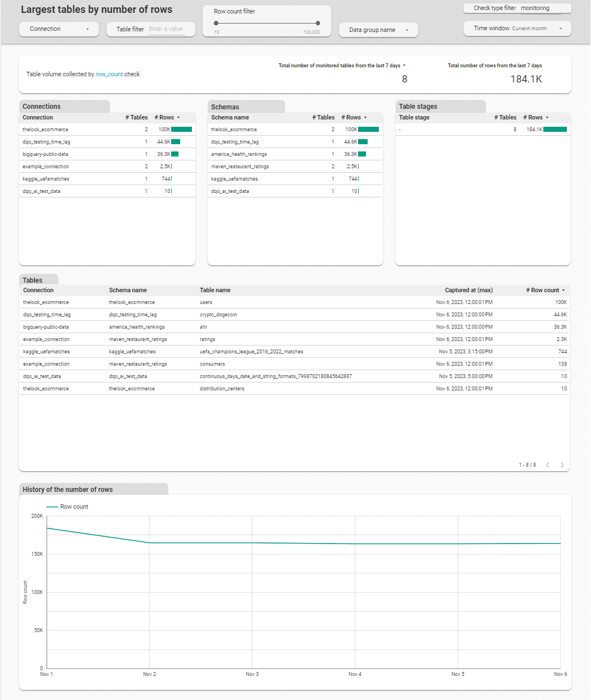The height and width of the screenshot is (700, 591).
Task: Sort Tables by Captured at (max) header
Action: [468, 291]
